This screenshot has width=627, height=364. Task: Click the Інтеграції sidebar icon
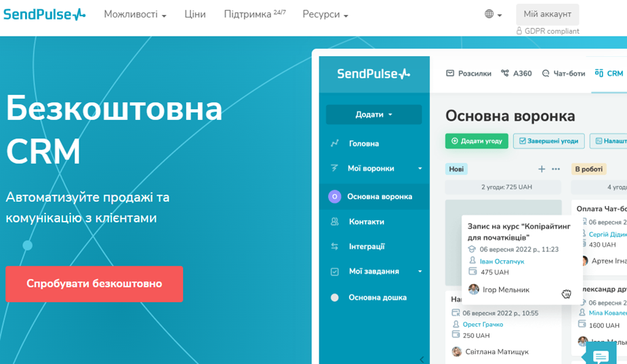tap(335, 247)
